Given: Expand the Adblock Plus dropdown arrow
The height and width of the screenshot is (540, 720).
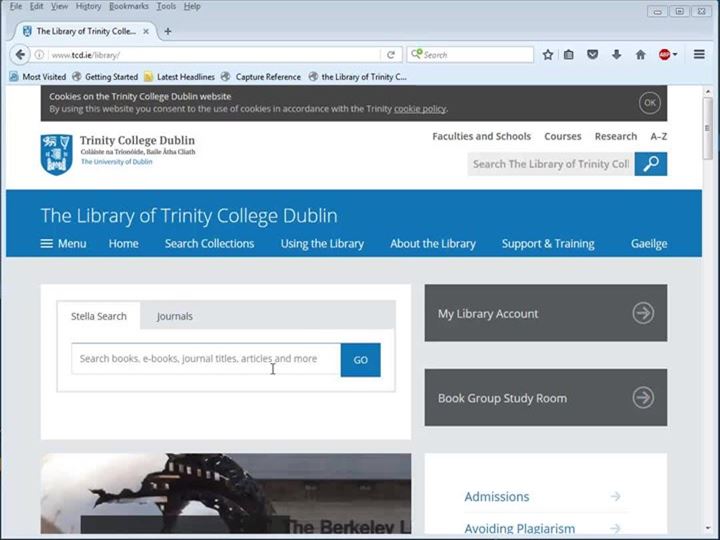Looking at the screenshot, I should pyautogui.click(x=676, y=55).
